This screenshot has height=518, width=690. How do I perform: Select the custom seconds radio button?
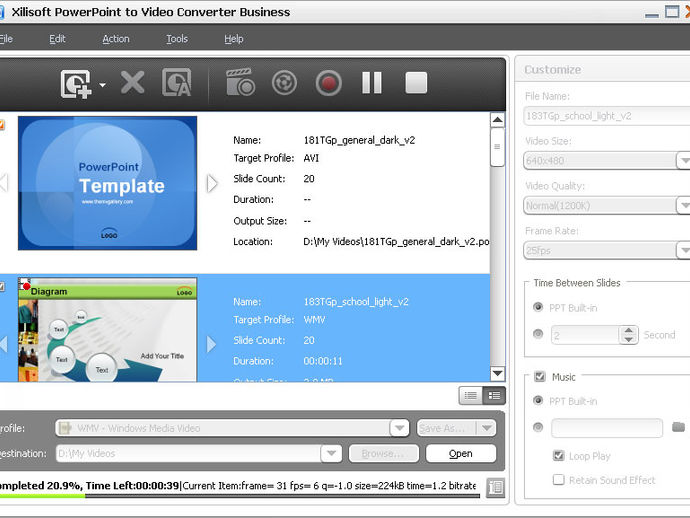click(538, 334)
